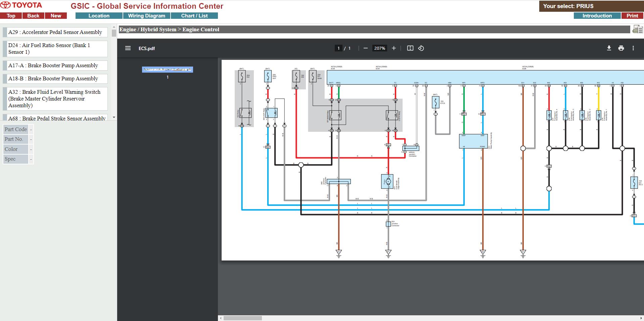Click the EFI MAIN Relay symbol in diagram

[x=335, y=115]
